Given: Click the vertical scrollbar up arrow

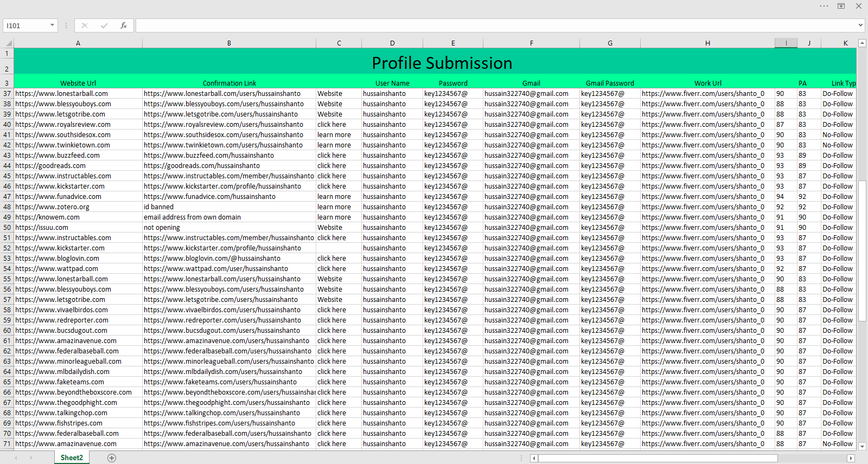Looking at the screenshot, I should (x=862, y=43).
